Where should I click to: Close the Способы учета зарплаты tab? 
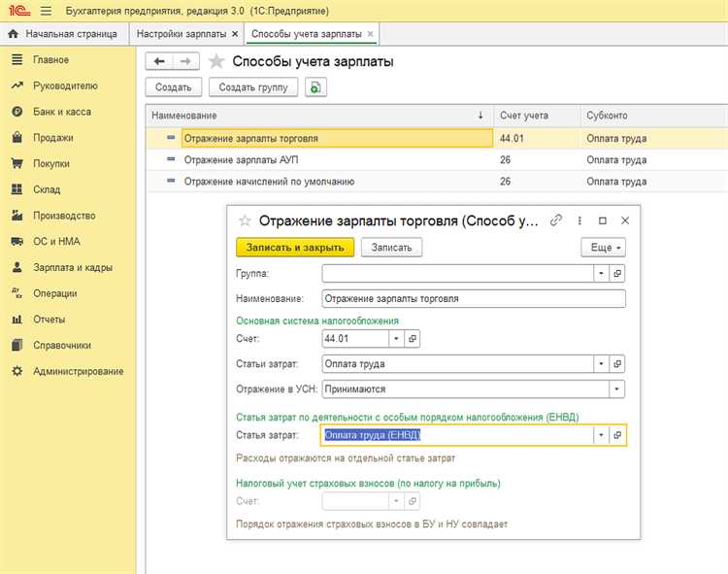(x=370, y=34)
